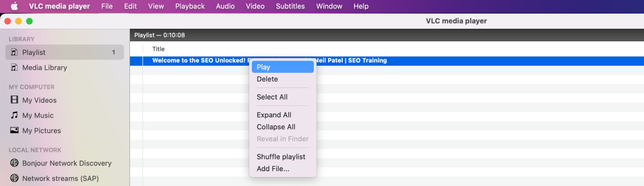Close the VLC window with red button
The width and height of the screenshot is (644, 186).
pyautogui.click(x=8, y=21)
